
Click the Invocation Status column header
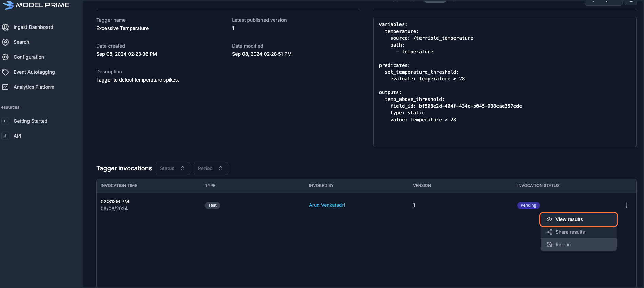pyautogui.click(x=538, y=186)
